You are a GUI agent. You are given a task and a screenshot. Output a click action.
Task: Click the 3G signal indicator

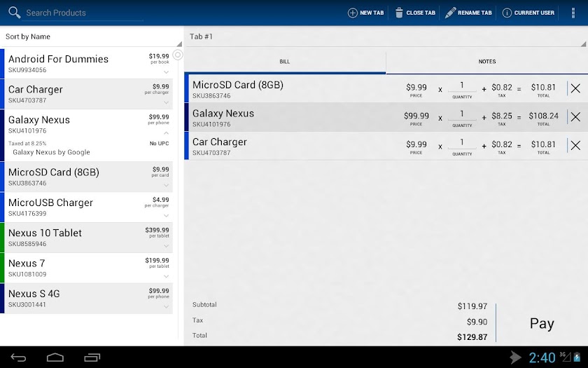565,357
